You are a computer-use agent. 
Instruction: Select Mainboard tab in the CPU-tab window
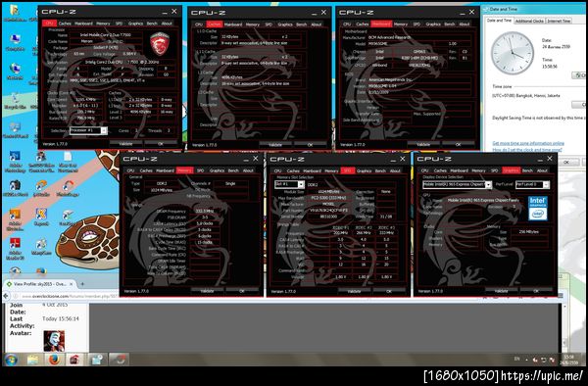83,24
